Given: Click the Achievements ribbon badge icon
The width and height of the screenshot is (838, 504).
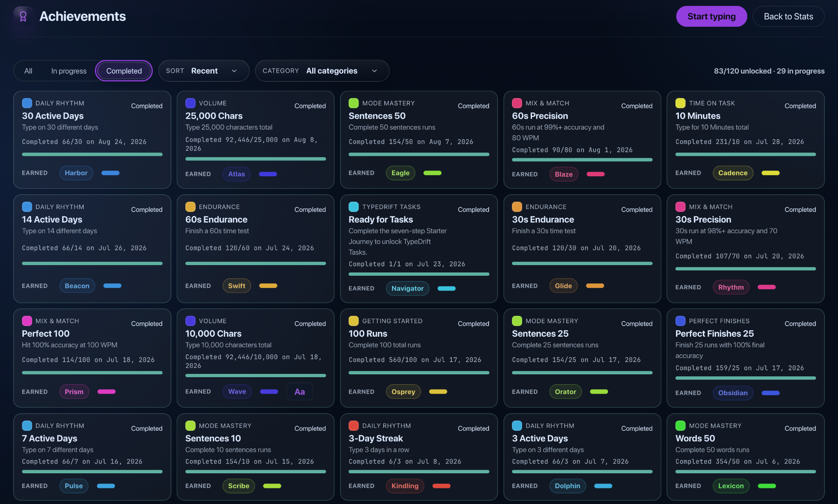Looking at the screenshot, I should point(23,16).
